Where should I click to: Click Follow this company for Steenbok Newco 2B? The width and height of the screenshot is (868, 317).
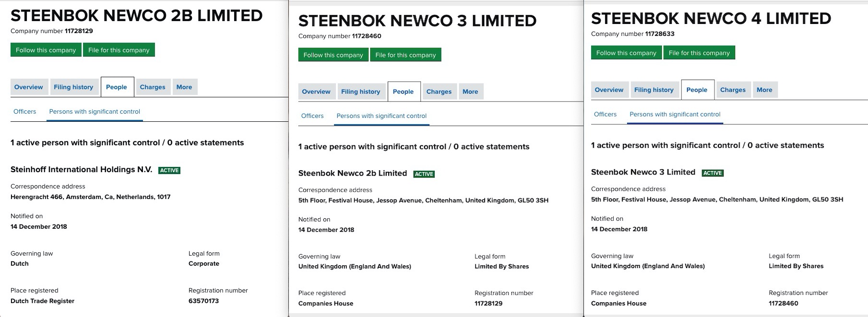pos(46,49)
